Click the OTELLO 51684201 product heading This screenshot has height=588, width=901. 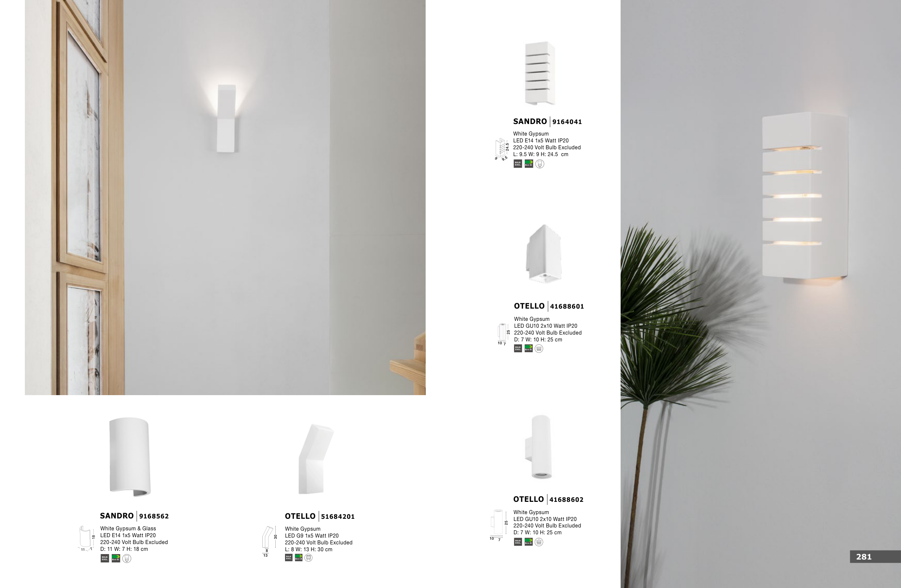coord(320,516)
